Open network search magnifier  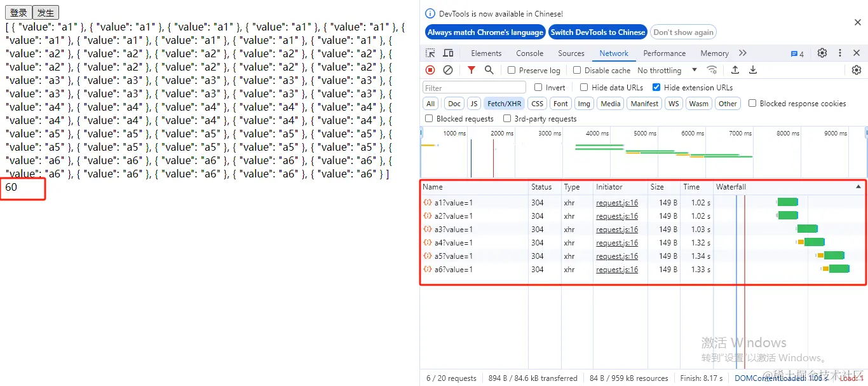[489, 70]
